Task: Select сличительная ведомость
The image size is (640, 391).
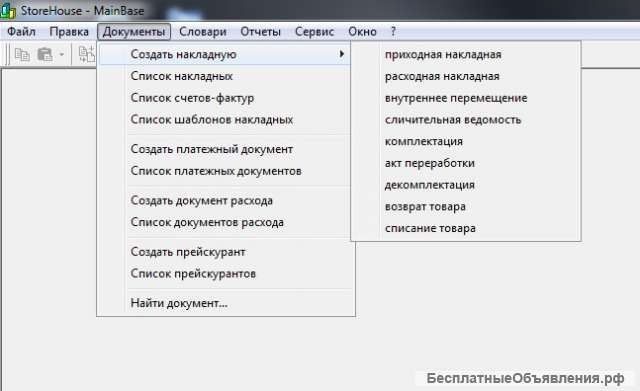Action: [466, 120]
